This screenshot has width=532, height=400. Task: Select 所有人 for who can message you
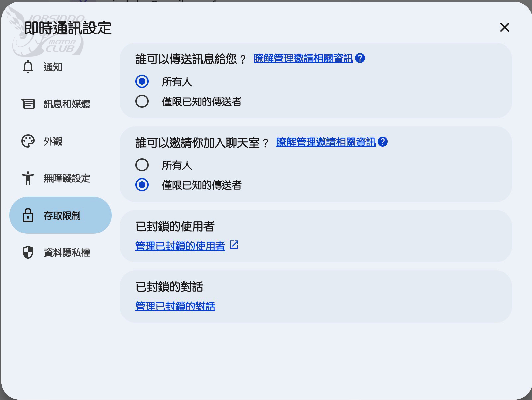142,81
